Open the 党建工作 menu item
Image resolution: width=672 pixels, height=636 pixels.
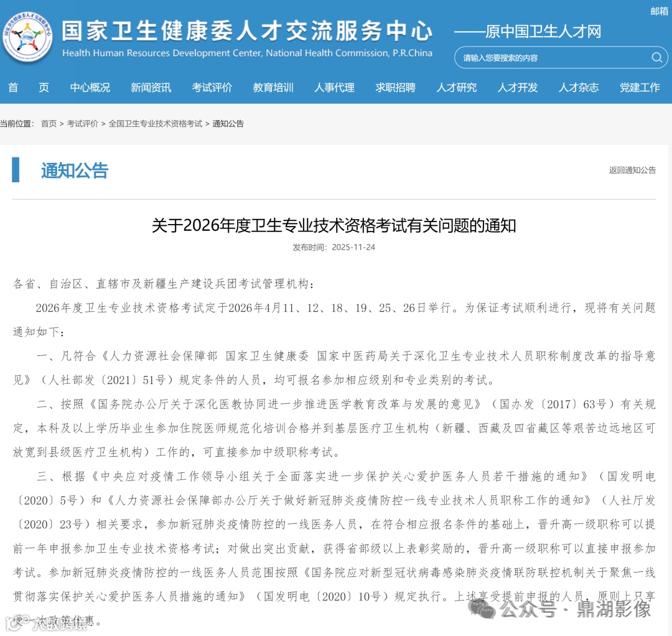point(640,87)
